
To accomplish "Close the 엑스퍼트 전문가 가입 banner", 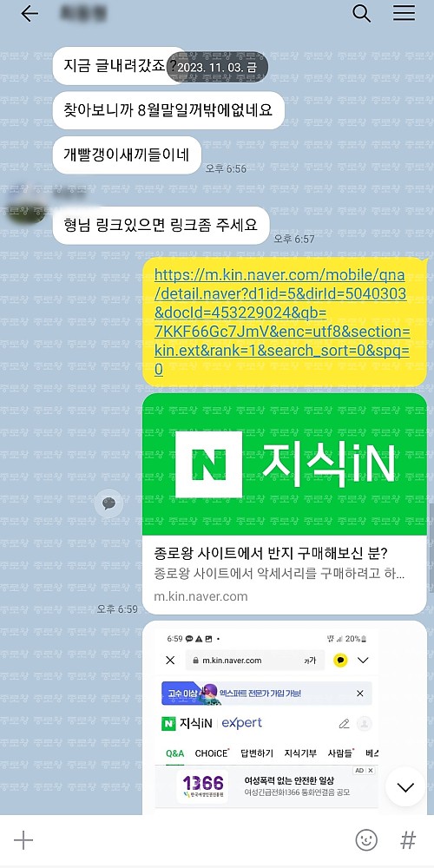I will pyautogui.click(x=360, y=693).
